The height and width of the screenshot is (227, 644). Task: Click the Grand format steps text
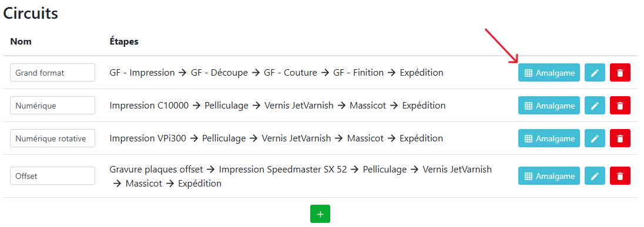276,73
